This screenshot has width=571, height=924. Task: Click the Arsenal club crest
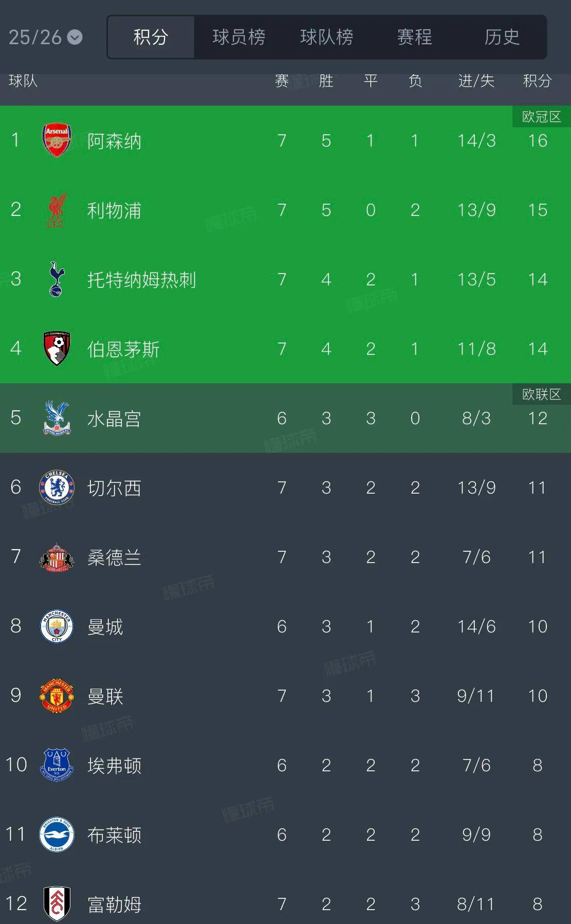pyautogui.click(x=57, y=140)
